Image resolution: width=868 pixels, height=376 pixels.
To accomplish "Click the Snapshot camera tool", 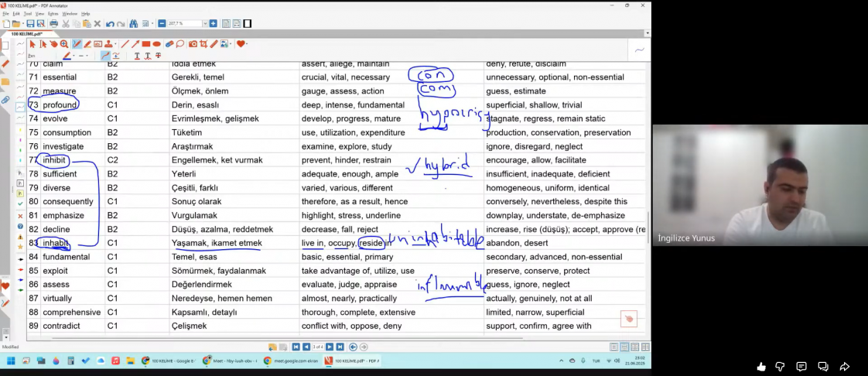I will point(193,44).
